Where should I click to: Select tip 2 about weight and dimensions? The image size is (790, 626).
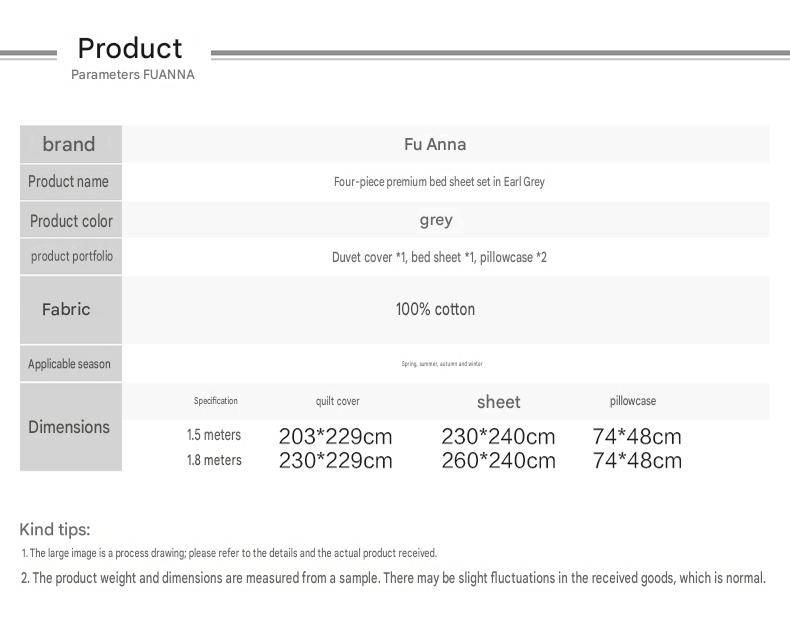pos(393,578)
